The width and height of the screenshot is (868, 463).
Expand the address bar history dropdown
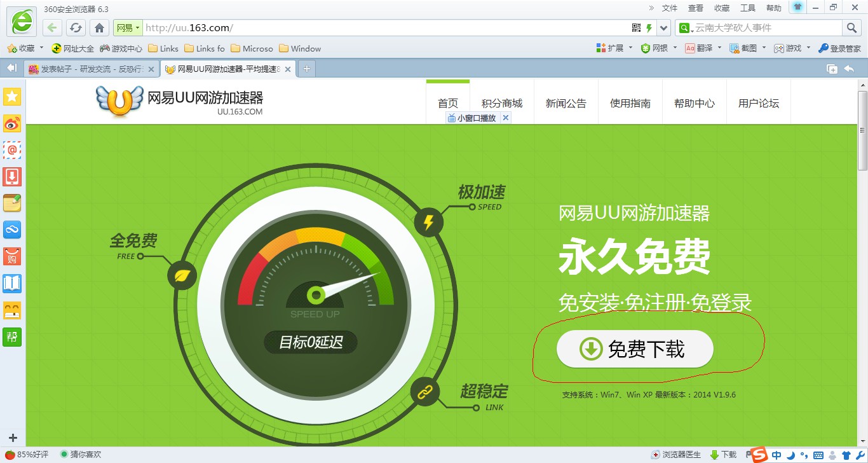point(664,28)
